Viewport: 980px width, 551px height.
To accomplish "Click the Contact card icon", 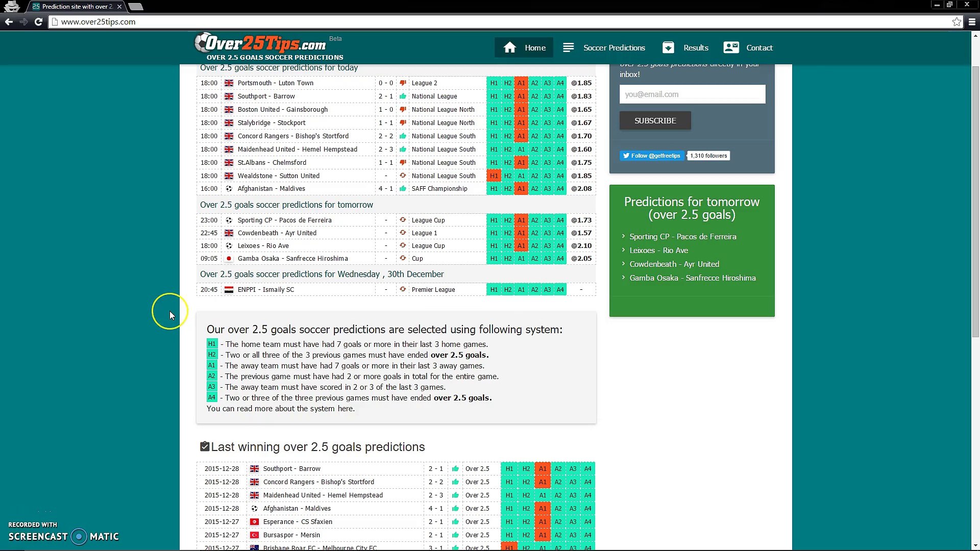I will 731,47.
